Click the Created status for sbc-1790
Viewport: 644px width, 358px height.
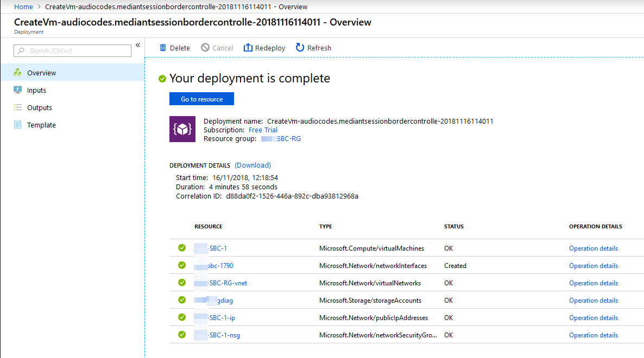pos(455,266)
